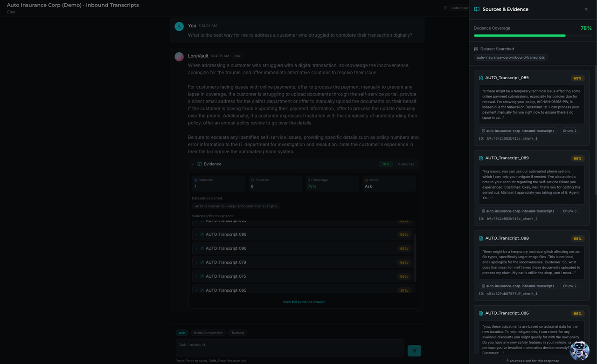The image size is (597, 364).
Task: Click the Coverage icon in the Evidence summary
Action: pos(309,180)
